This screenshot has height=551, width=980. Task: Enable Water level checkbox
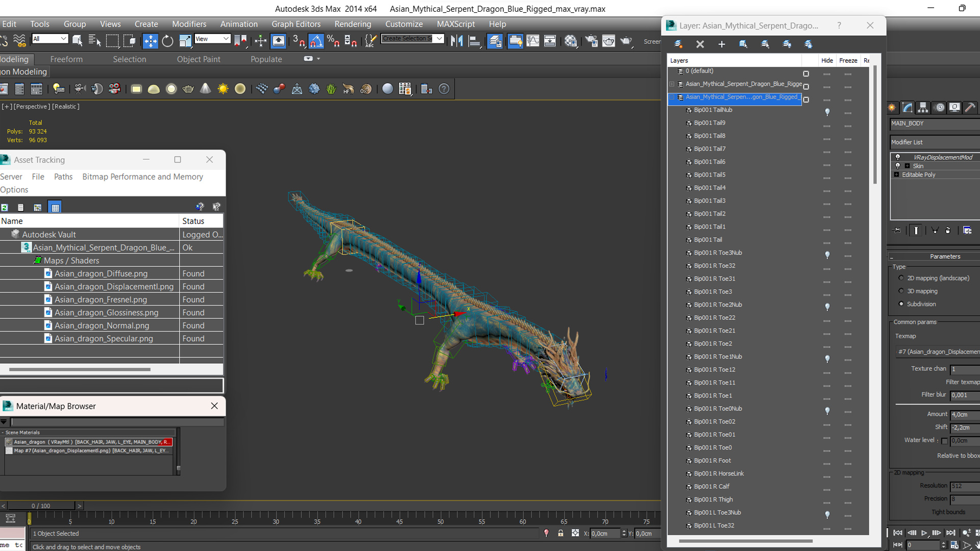[x=944, y=441]
